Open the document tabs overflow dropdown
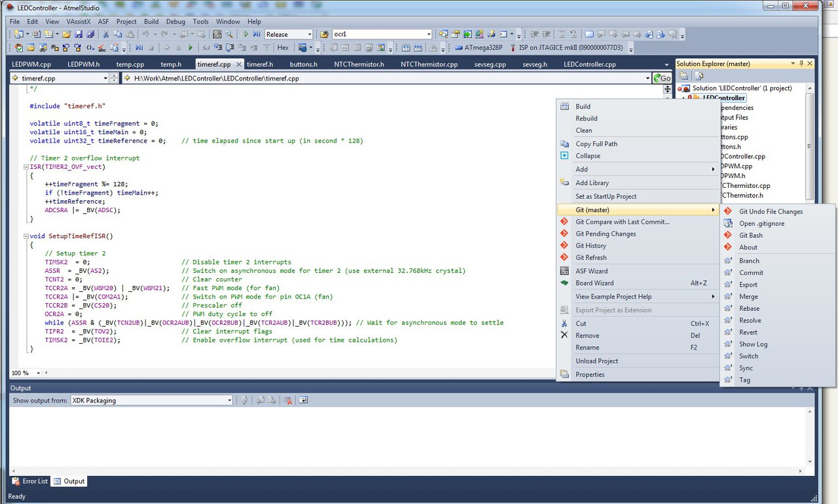838x504 pixels. (666, 64)
